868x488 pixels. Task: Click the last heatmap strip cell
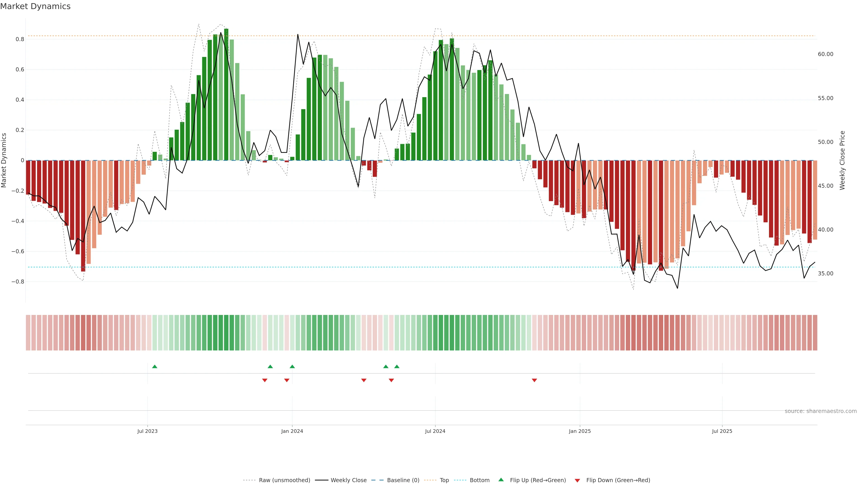coord(815,332)
